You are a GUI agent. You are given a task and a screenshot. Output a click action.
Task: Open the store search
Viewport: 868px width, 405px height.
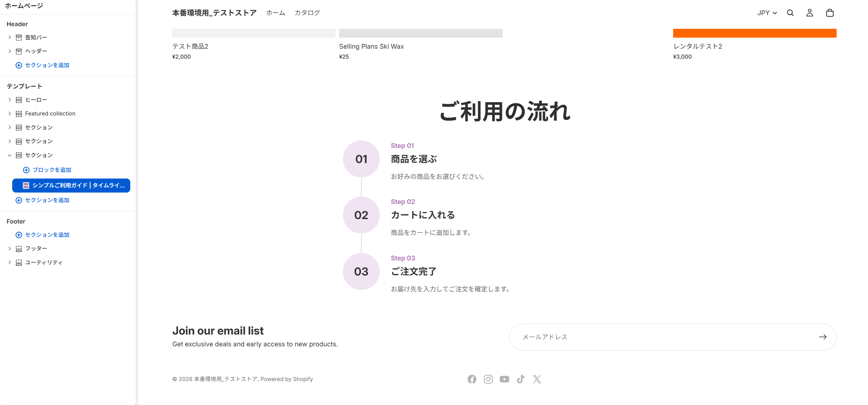[x=790, y=13]
